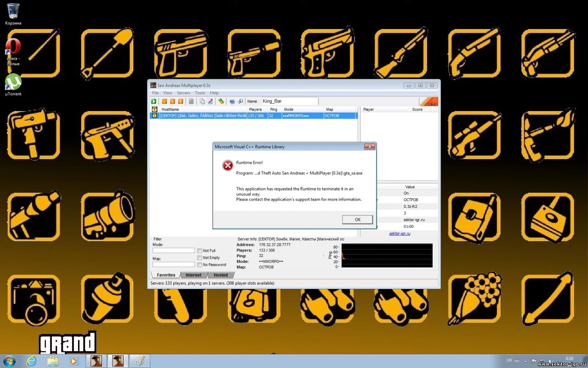Viewport: 588px width, 368px height.
Task: Switch to the Hosted tab
Action: [x=220, y=275]
